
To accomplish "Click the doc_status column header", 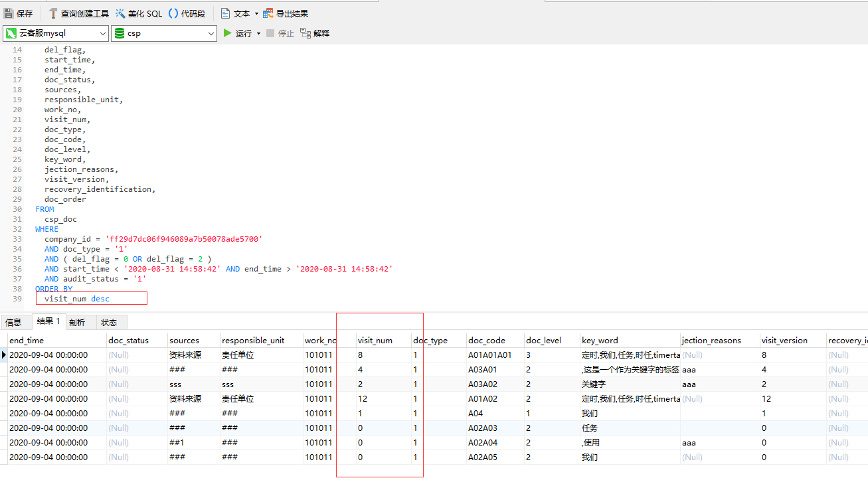I will 137,340.
